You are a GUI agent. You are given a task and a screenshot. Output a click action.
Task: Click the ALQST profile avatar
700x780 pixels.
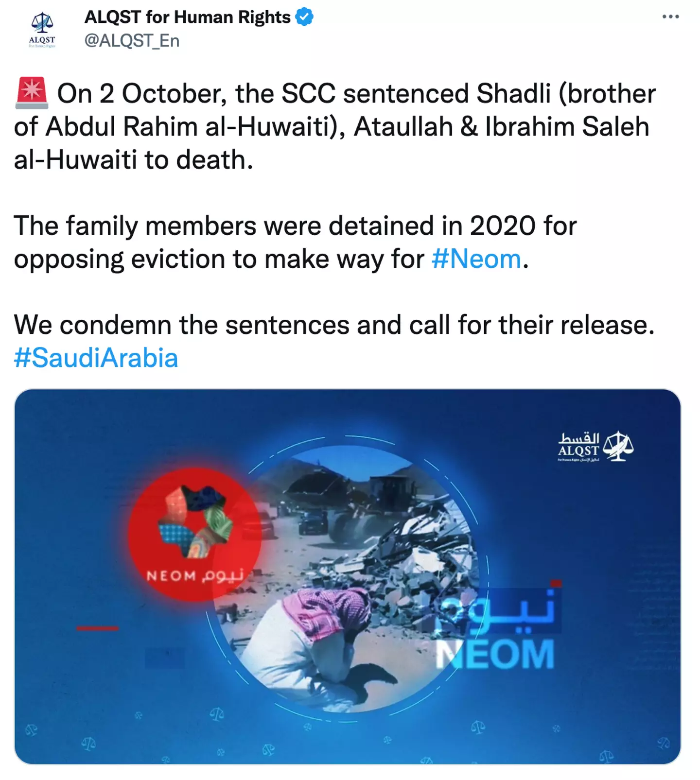[x=42, y=30]
